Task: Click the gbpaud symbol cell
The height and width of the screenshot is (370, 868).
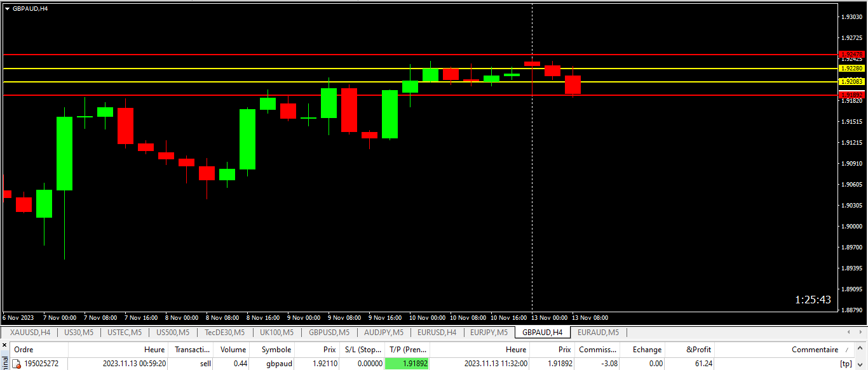Action: (x=280, y=364)
